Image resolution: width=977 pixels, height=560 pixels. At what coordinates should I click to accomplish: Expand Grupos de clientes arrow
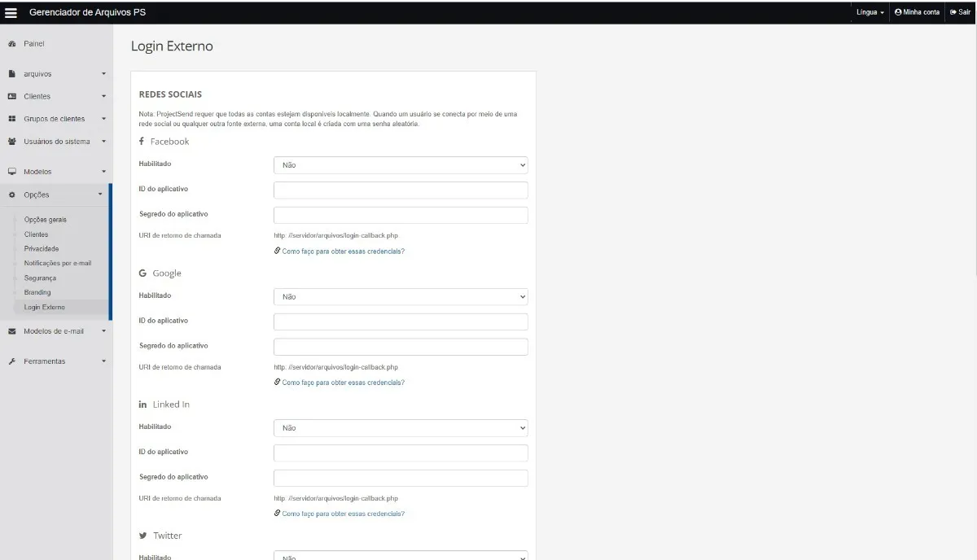[103, 119]
